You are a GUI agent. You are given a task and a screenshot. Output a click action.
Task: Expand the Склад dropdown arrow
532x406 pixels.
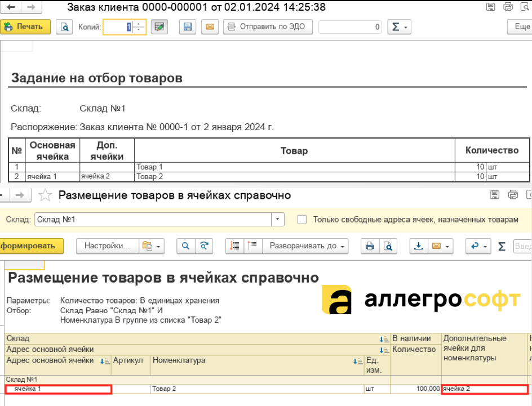click(277, 220)
